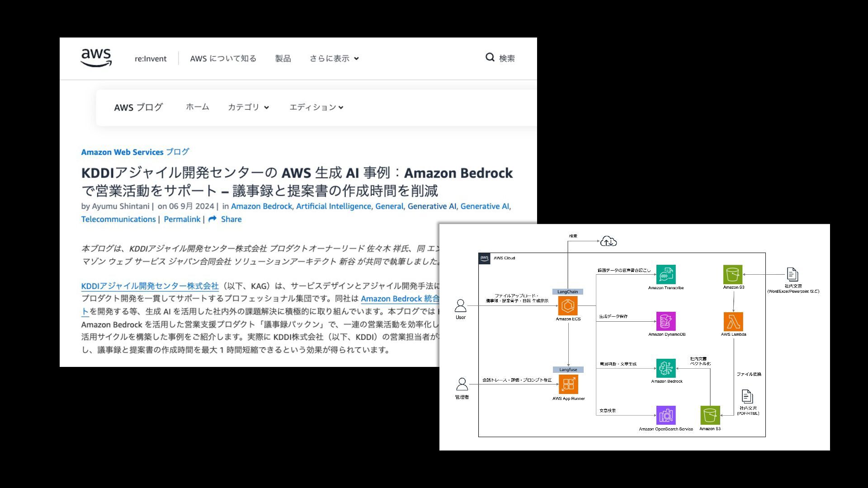The height and width of the screenshot is (488, 868).
Task: Click the AWS logo icon
Action: (x=96, y=58)
